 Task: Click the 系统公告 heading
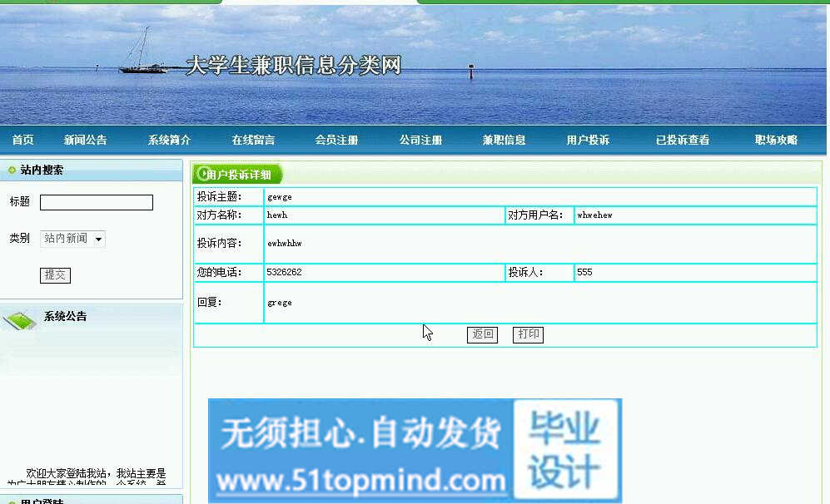point(65,316)
